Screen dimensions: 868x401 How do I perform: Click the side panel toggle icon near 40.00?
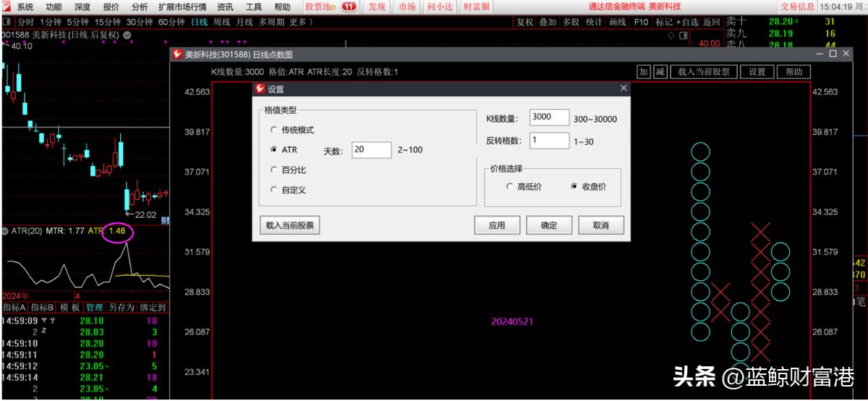tap(683, 35)
